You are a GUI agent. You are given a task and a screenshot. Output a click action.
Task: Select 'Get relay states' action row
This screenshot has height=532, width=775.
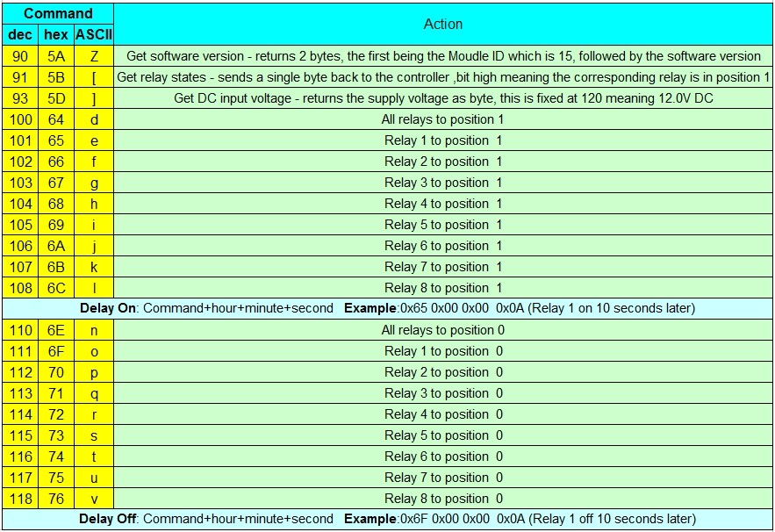point(443,77)
